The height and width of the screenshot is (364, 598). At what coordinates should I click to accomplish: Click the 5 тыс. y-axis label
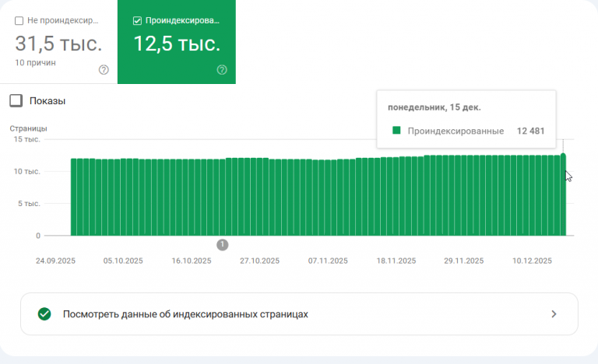point(29,204)
